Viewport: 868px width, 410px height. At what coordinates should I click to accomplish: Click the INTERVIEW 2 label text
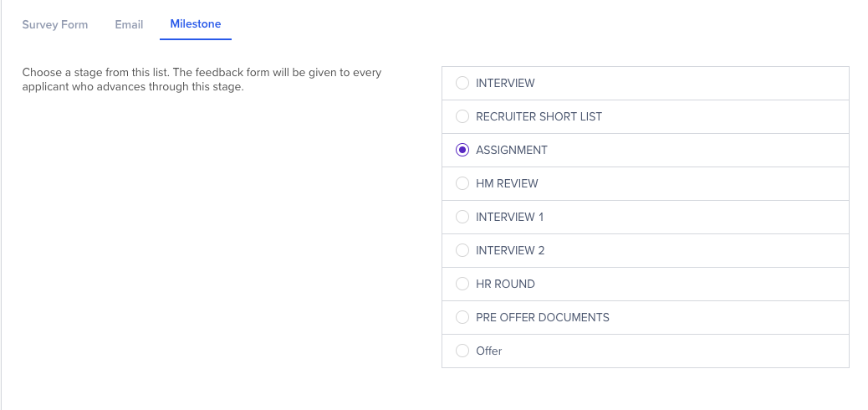pos(510,250)
